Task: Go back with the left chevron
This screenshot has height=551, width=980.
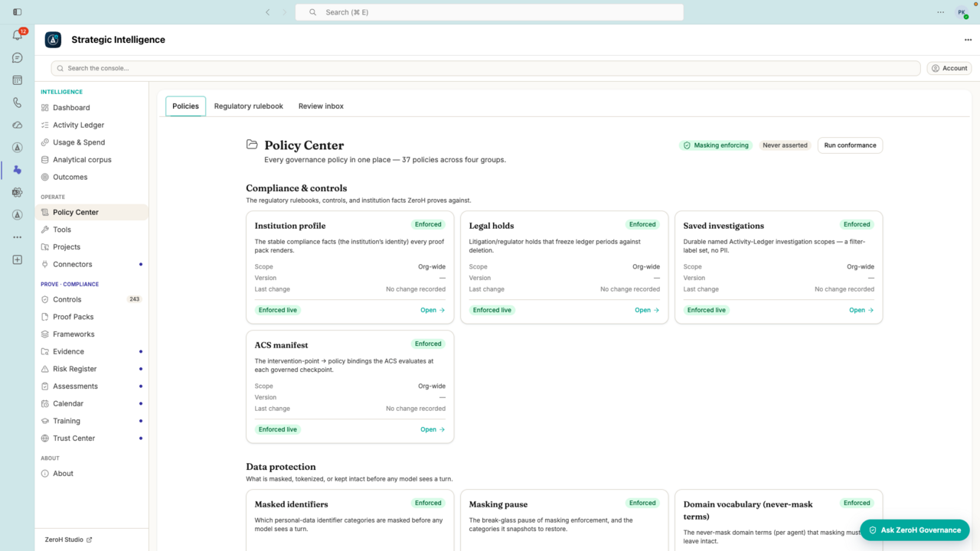Action: (x=267, y=12)
